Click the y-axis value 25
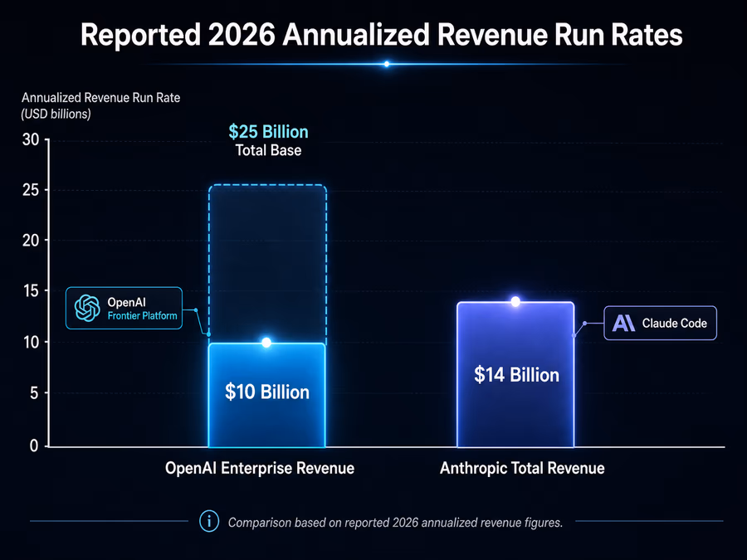 tap(31, 191)
